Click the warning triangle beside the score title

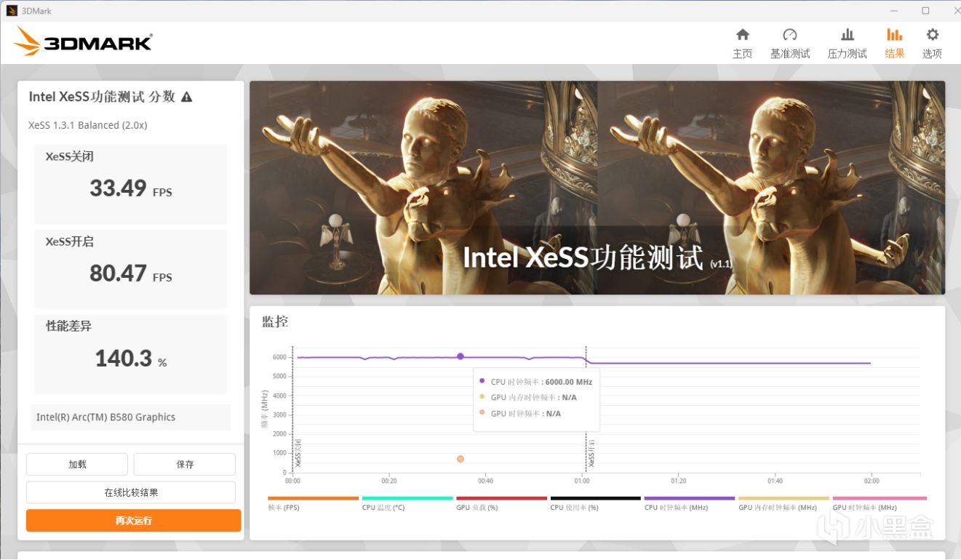(x=187, y=97)
